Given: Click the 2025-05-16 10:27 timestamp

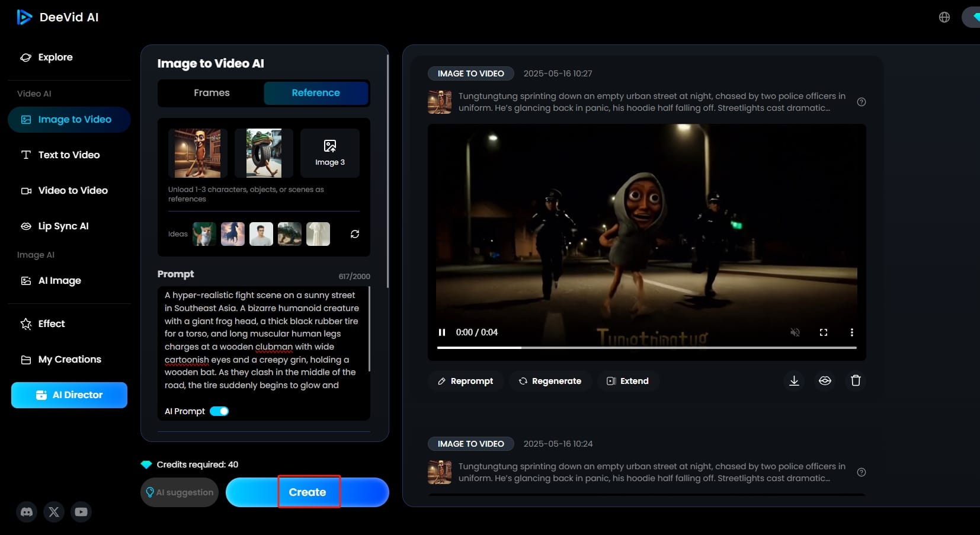Looking at the screenshot, I should 558,73.
